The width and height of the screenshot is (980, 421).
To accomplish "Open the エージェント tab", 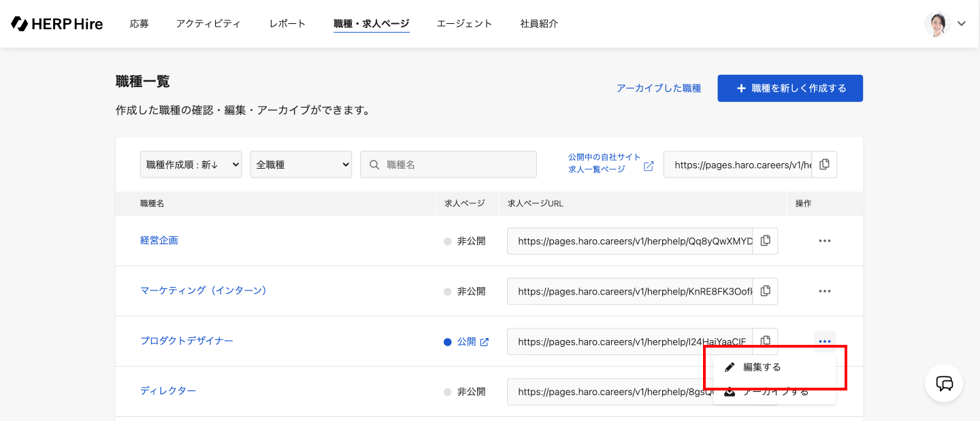I will coord(464,24).
